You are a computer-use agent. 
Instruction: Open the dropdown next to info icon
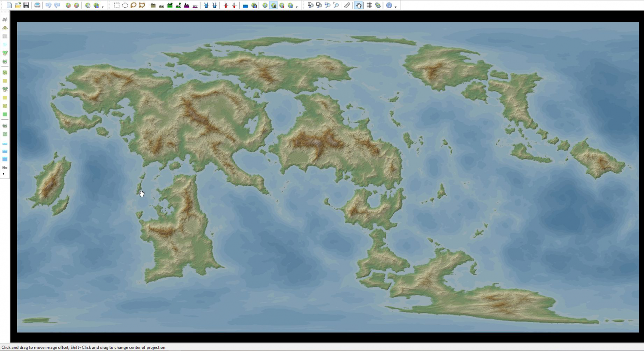pyautogui.click(x=395, y=6)
